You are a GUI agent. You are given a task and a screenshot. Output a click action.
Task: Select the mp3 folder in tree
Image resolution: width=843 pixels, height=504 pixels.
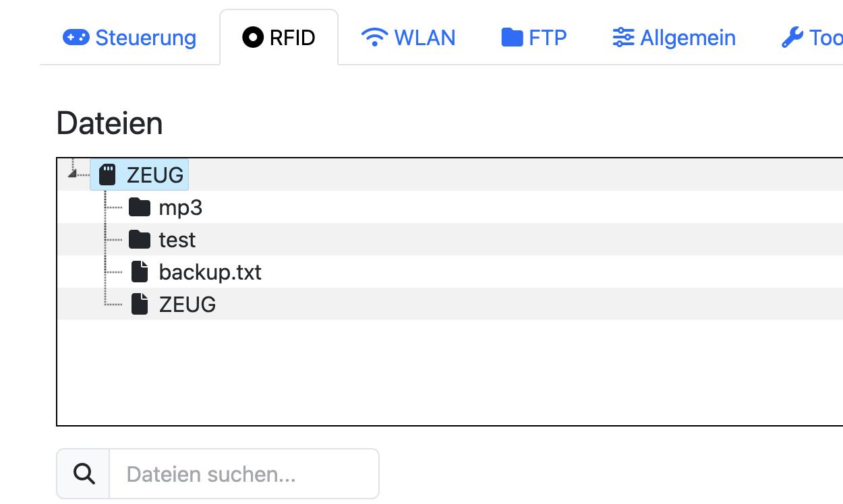(x=180, y=208)
